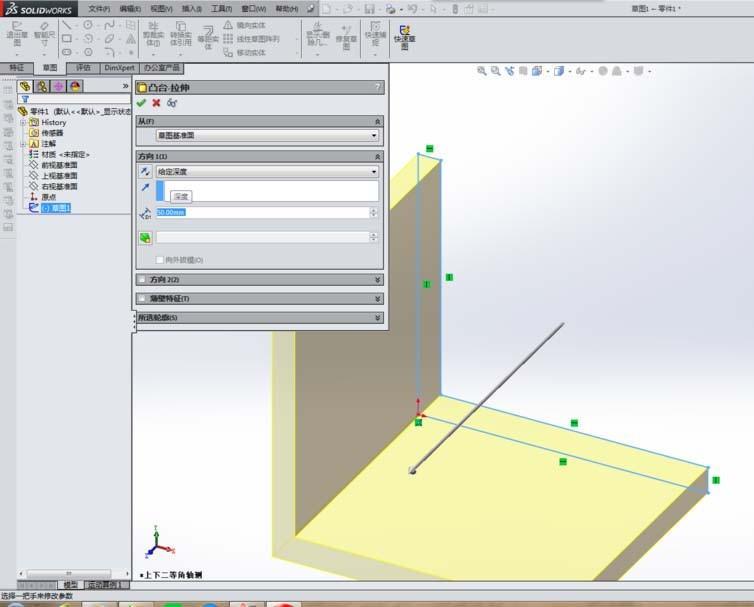Screen dimensions: 754x607
Task: Enable the draft outward checkbox
Action: [160, 260]
